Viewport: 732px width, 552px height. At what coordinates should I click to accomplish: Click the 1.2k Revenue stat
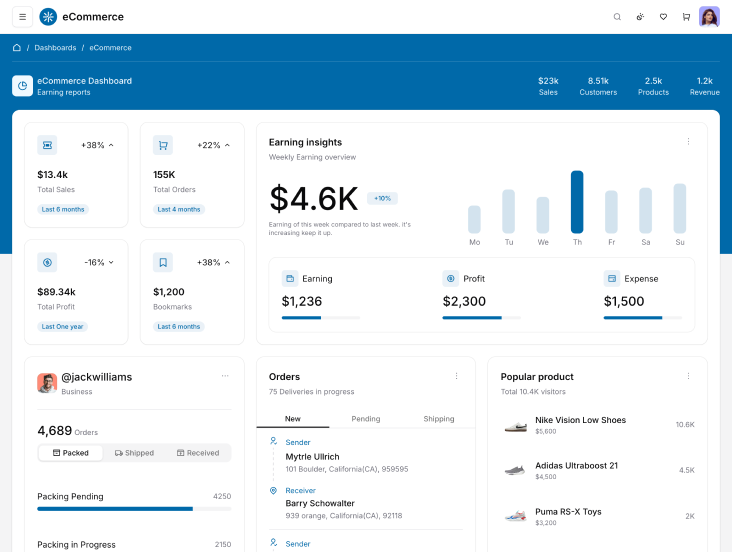click(704, 86)
